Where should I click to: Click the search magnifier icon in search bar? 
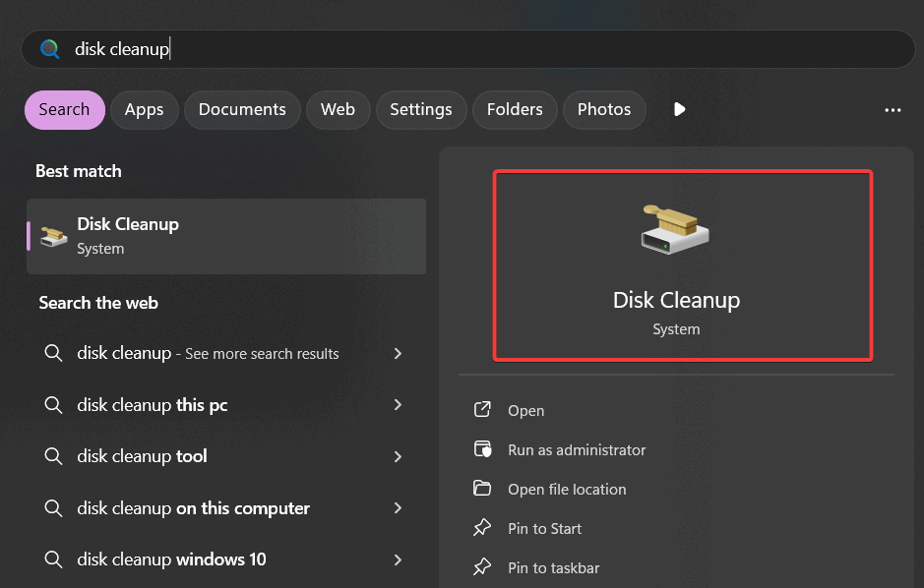tap(50, 49)
